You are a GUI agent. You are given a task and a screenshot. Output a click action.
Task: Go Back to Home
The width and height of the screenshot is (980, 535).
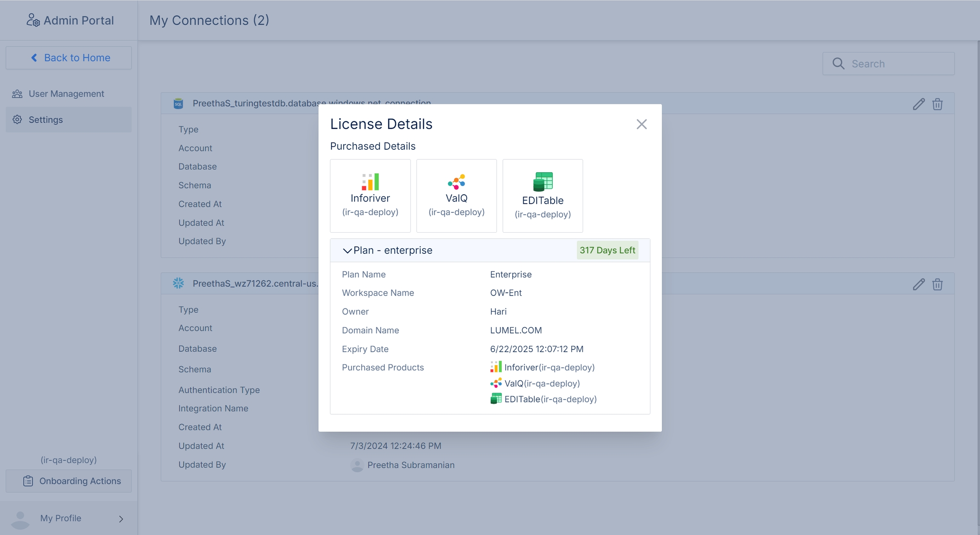[69, 58]
